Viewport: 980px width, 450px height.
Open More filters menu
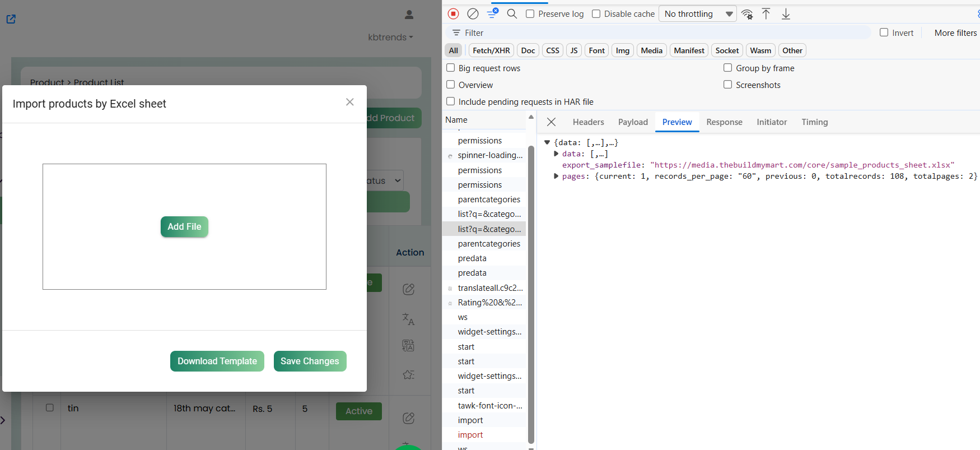955,33
